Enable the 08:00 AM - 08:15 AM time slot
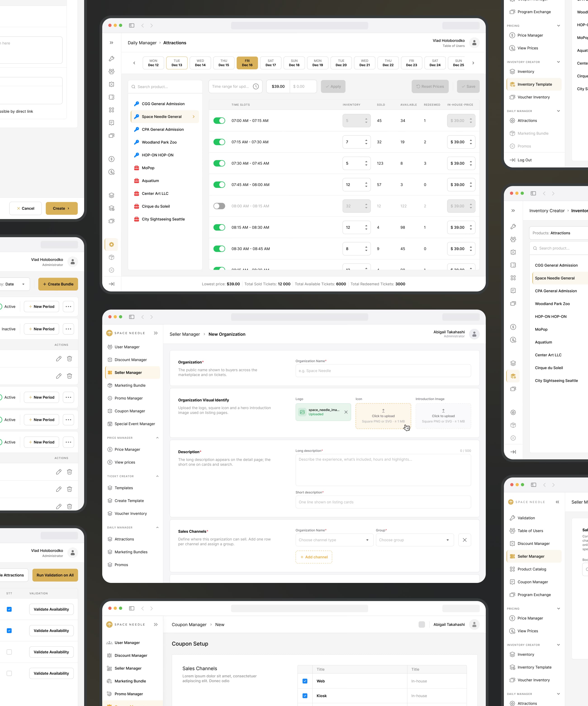 [219, 206]
